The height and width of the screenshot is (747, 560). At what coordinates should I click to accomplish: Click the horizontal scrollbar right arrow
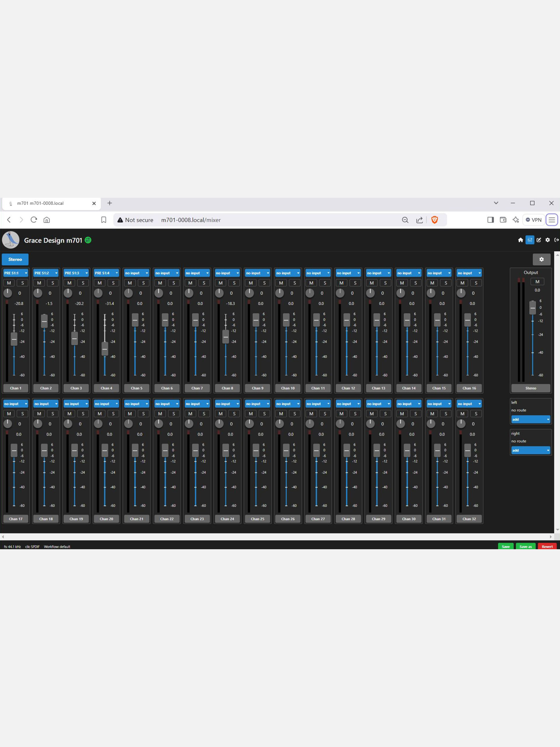(551, 537)
